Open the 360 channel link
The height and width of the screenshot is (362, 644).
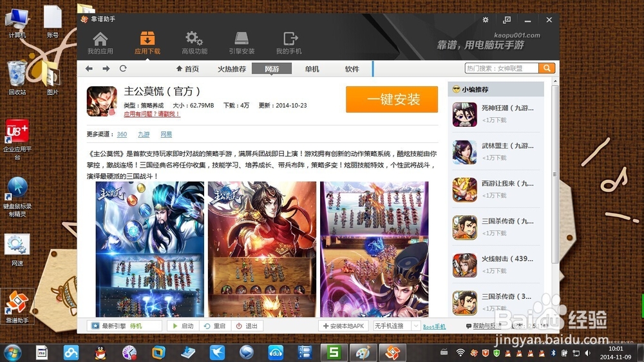[122, 135]
